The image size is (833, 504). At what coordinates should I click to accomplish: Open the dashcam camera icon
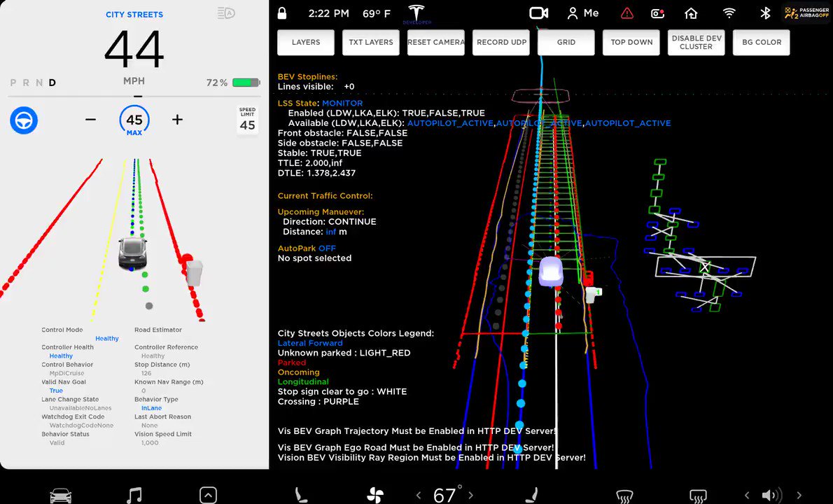(539, 13)
